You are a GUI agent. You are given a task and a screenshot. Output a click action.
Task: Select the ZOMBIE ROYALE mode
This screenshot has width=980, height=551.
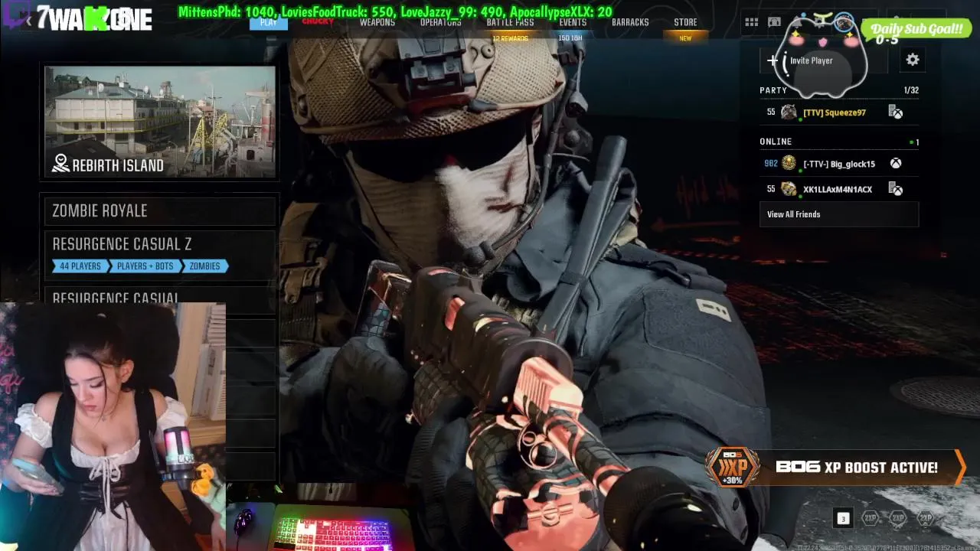pos(160,210)
